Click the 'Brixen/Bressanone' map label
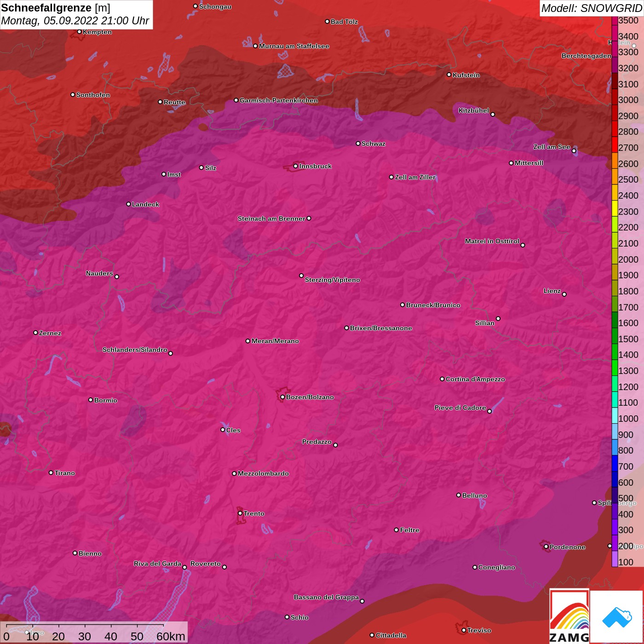The width and height of the screenshot is (644, 644). tap(381, 328)
